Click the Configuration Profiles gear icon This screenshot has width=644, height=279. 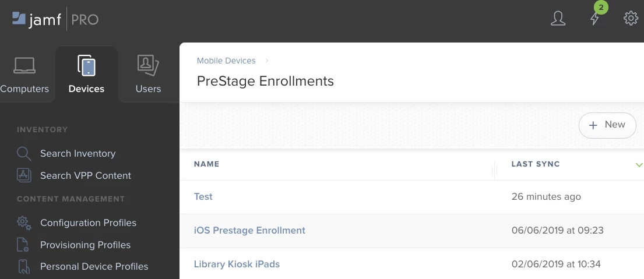(24, 223)
